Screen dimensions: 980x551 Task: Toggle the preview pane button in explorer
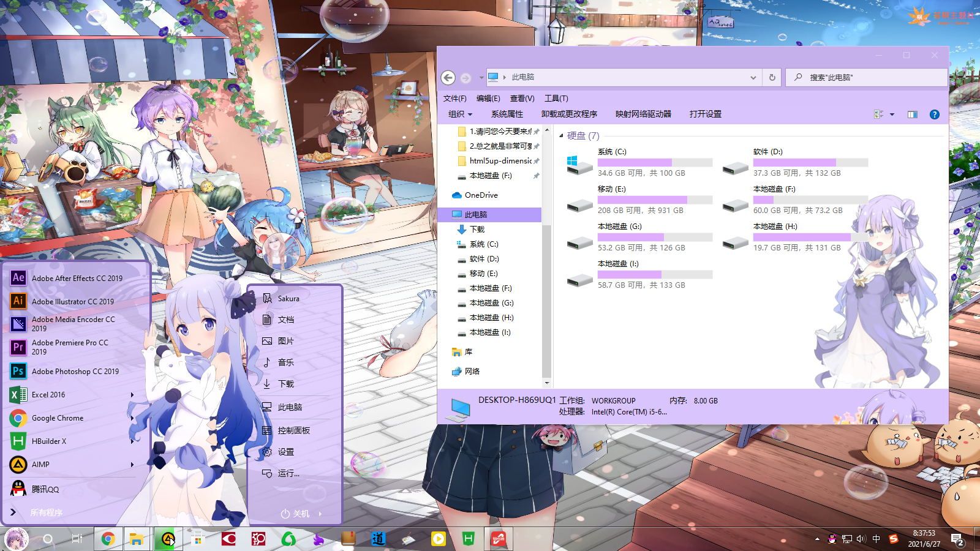913,114
